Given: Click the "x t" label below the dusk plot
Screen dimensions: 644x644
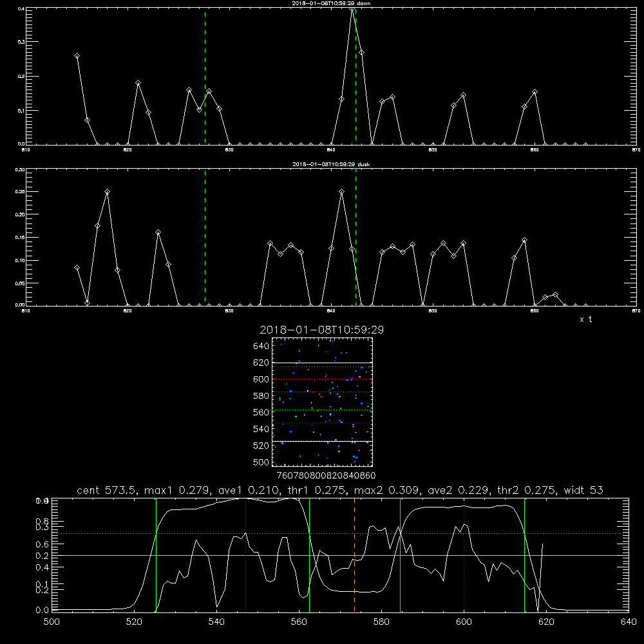Looking at the screenshot, I should pos(586,319).
